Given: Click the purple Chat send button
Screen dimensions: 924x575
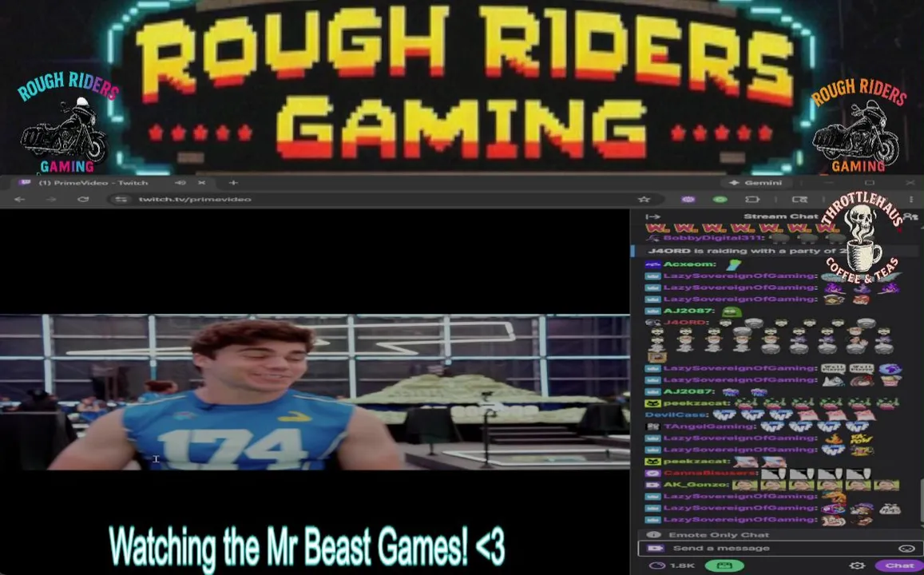Looking at the screenshot, I should click(x=899, y=565).
